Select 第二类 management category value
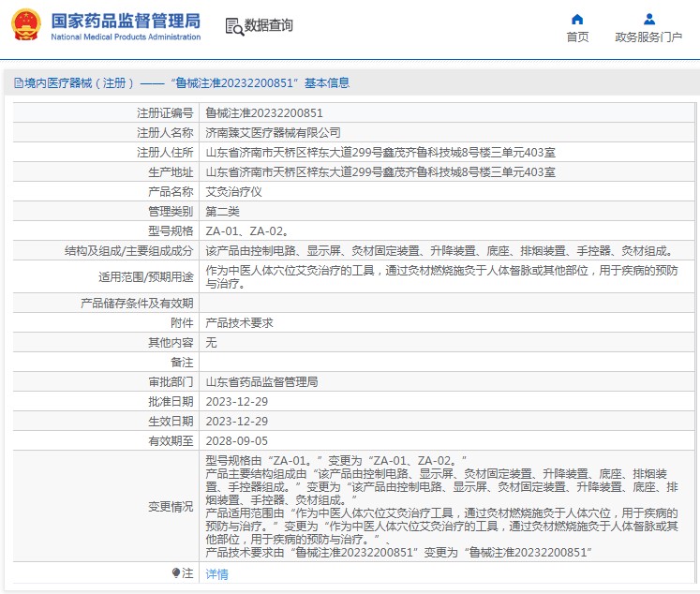Image resolution: width=700 pixels, height=594 pixels. 222,211
